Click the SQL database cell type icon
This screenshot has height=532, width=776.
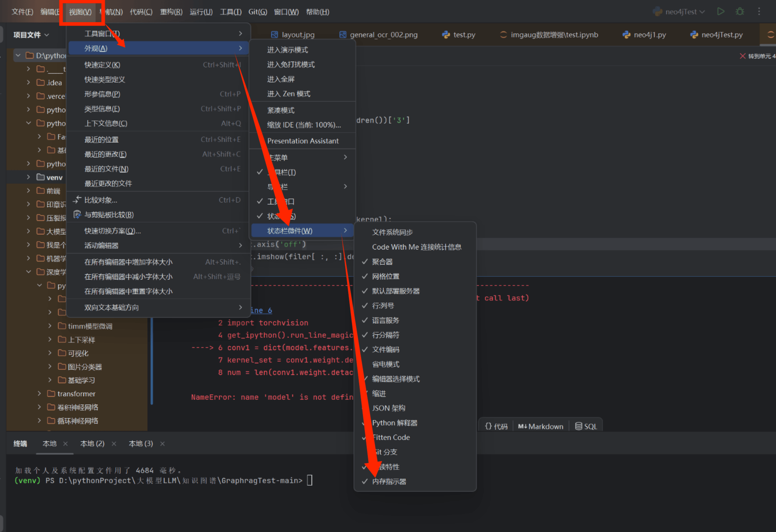point(579,426)
